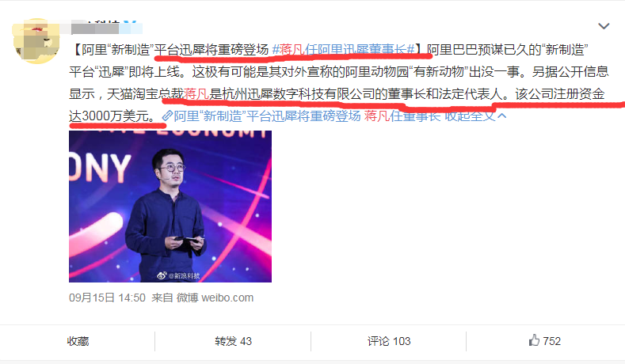Open the blurred username profile link
This screenshot has height=364, width=625.
point(95,27)
